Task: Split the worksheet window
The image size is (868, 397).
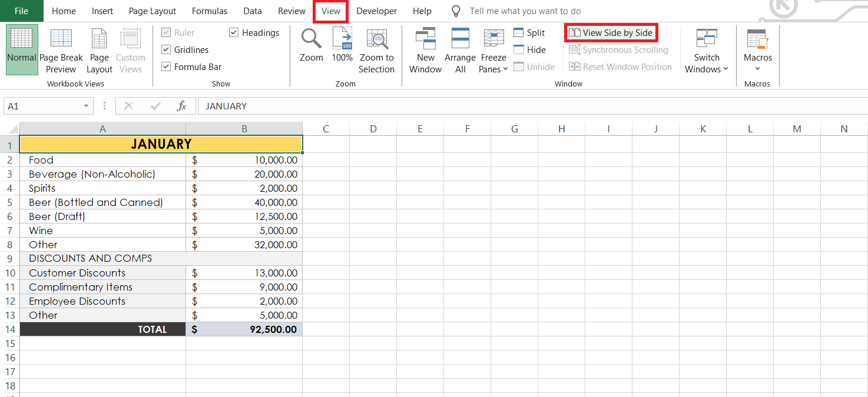Action: point(529,33)
